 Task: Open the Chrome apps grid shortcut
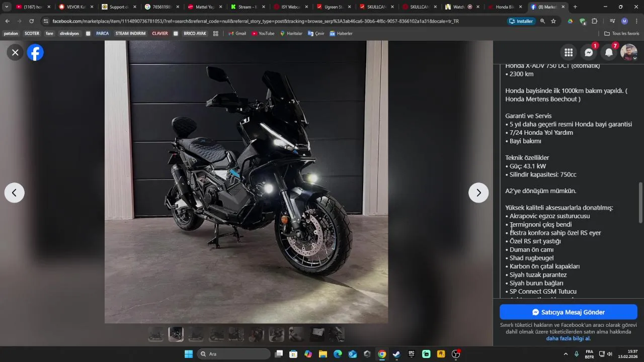216,33
